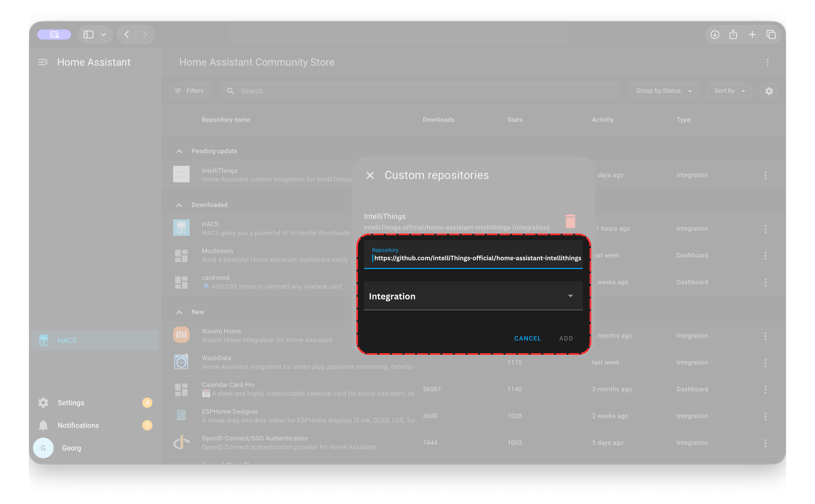Collapse the Pending update group

179,151
